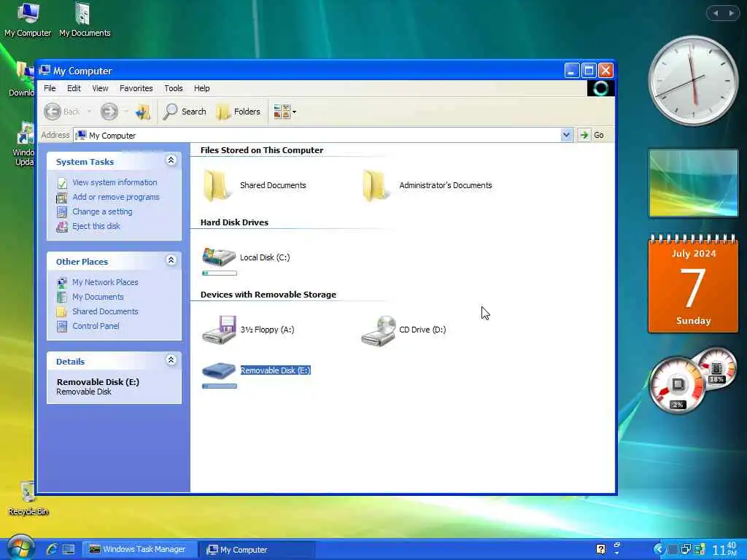The height and width of the screenshot is (560, 747).
Task: Select the CD Drive (D:) icon
Action: pyautogui.click(x=379, y=330)
